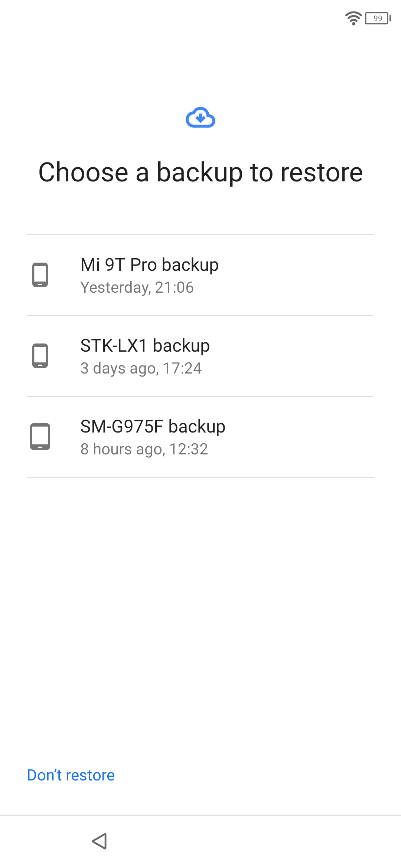
Task: Tap the Choose a backup to restore heading
Action: click(x=200, y=172)
